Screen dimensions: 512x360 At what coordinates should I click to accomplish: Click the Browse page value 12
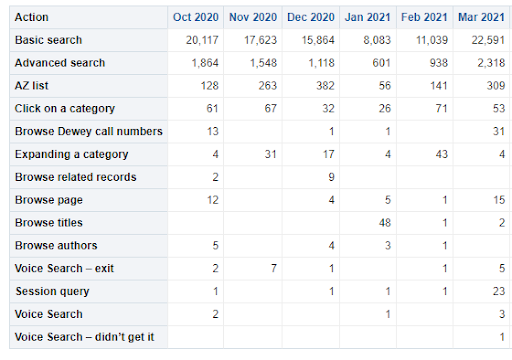pyautogui.click(x=213, y=200)
